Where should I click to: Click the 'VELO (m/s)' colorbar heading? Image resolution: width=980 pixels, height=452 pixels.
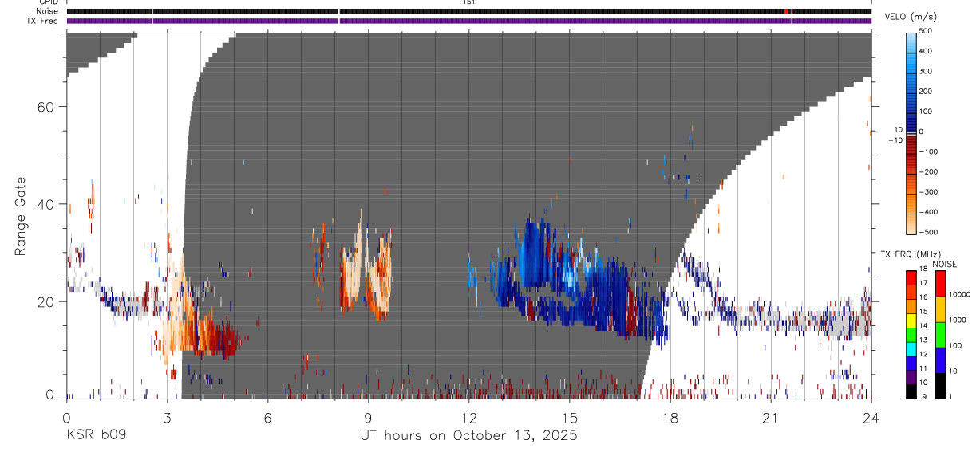click(911, 16)
